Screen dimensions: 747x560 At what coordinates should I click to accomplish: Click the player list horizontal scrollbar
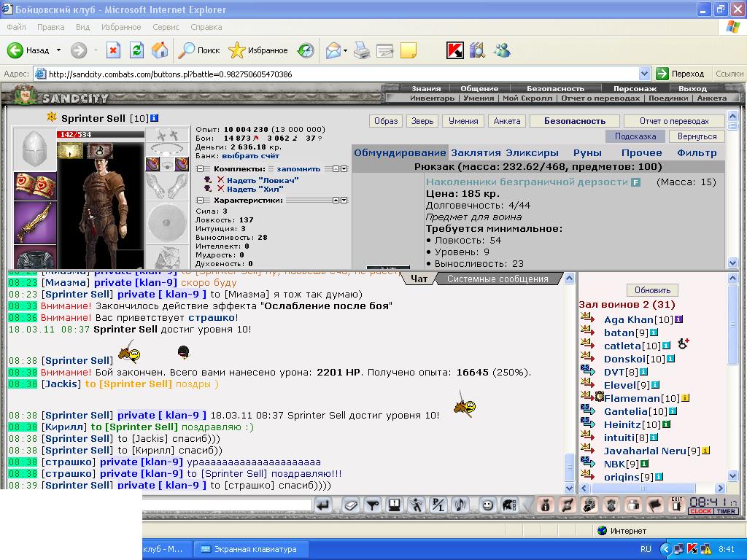[x=652, y=488]
